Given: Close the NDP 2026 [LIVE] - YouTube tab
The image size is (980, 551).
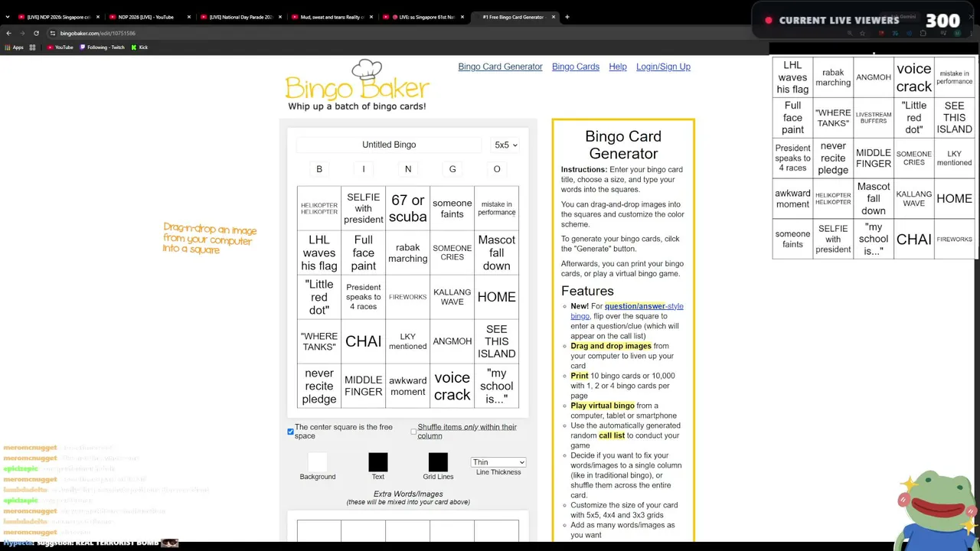Looking at the screenshot, I should (189, 17).
